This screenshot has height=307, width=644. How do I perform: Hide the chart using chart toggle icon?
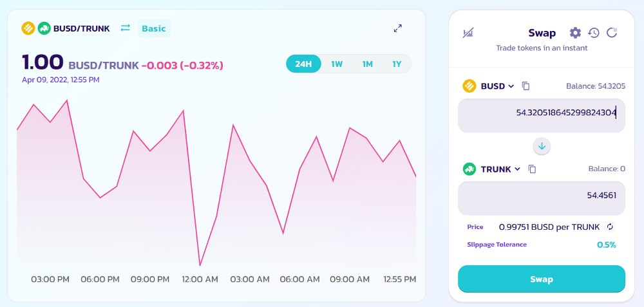click(x=468, y=33)
